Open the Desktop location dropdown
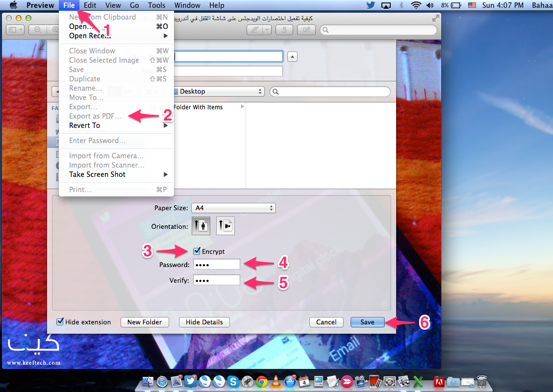 [218, 91]
